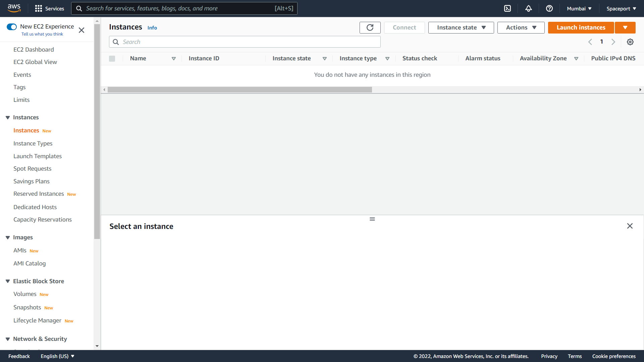
Task: Sort by Instance type column arrow
Action: [387, 59]
